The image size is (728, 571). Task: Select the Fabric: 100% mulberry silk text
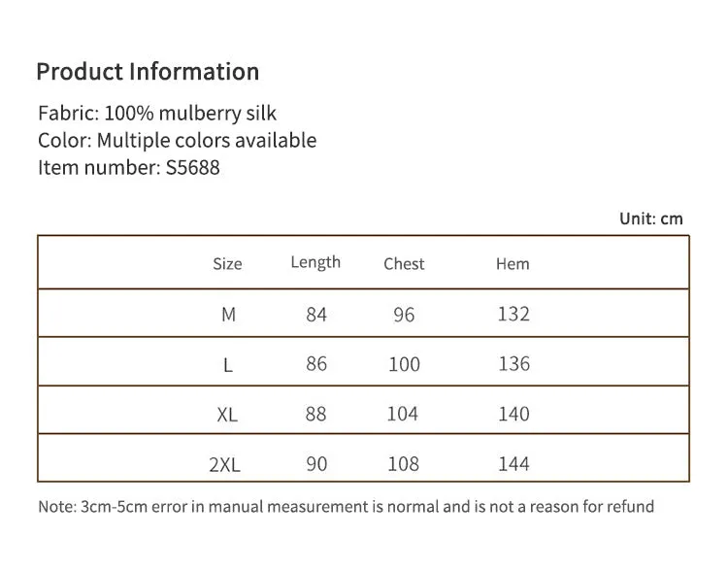coord(157,114)
